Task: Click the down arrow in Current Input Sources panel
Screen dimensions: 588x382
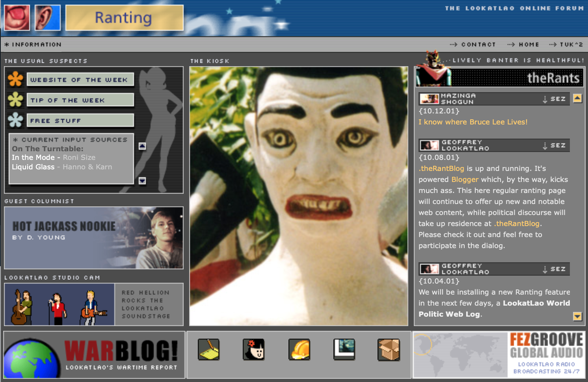Action: 141,181
